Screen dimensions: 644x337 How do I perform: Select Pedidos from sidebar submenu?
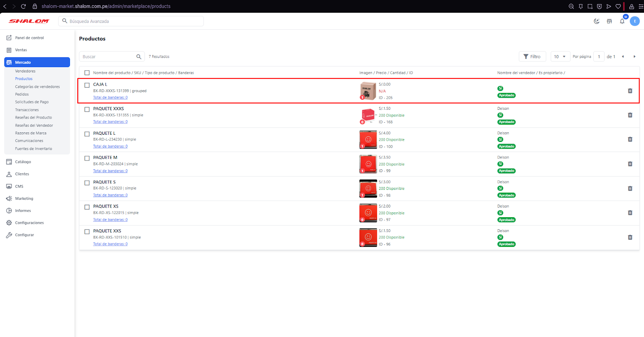(x=22, y=95)
